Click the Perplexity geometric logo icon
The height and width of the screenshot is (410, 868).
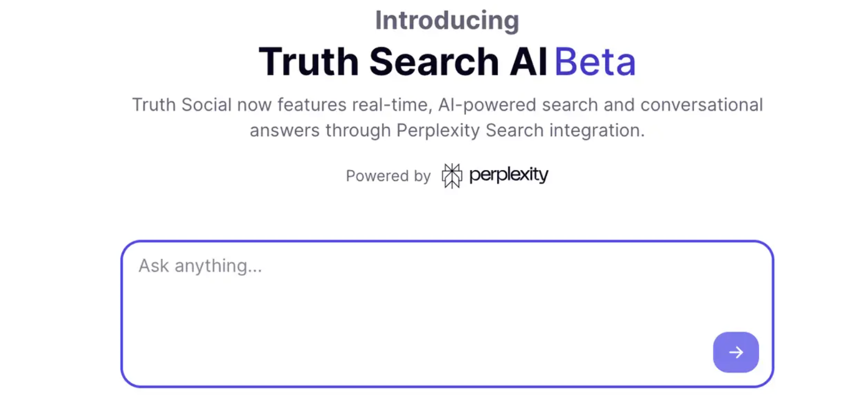[451, 176]
